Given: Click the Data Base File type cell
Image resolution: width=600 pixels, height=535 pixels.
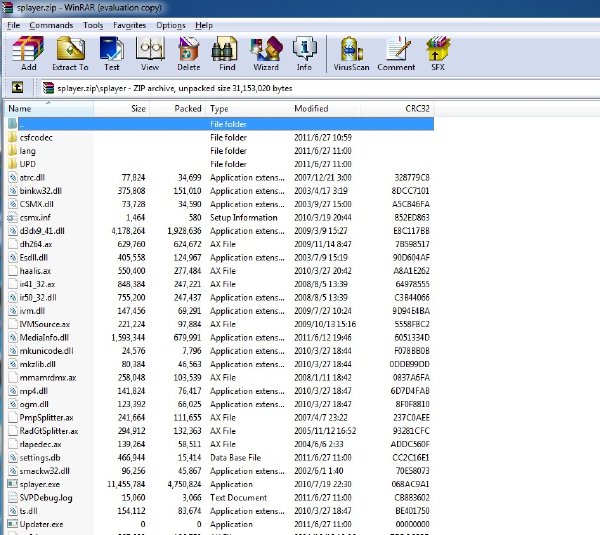Looking at the screenshot, I should 235,457.
